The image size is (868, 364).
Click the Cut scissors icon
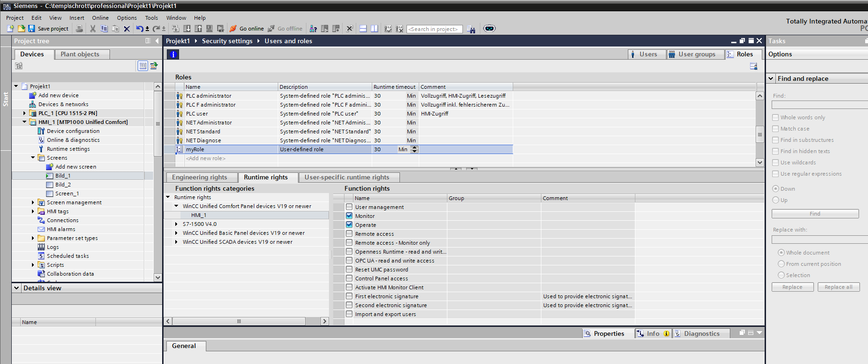point(93,29)
